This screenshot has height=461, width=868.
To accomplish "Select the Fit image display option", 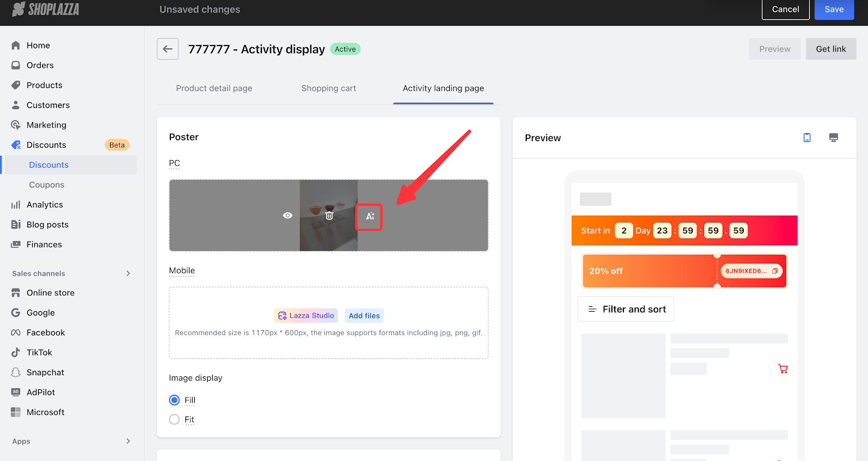I will [x=174, y=420].
